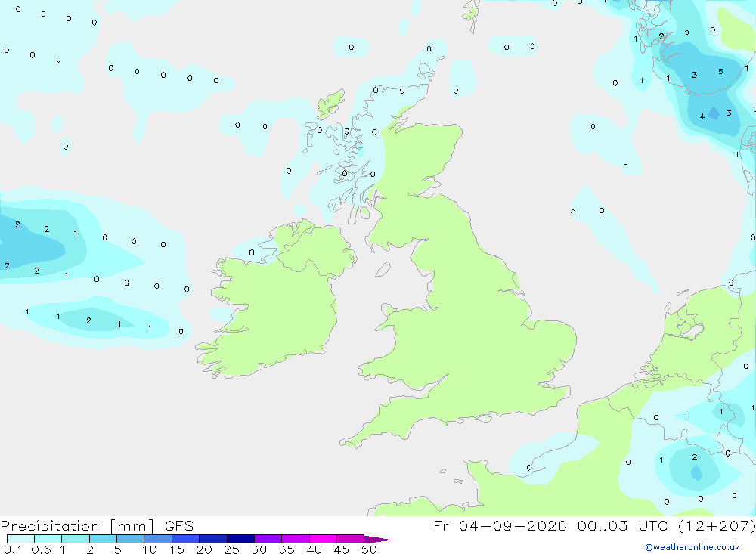Click the "(12+207)" forecast offset text

(x=717, y=525)
